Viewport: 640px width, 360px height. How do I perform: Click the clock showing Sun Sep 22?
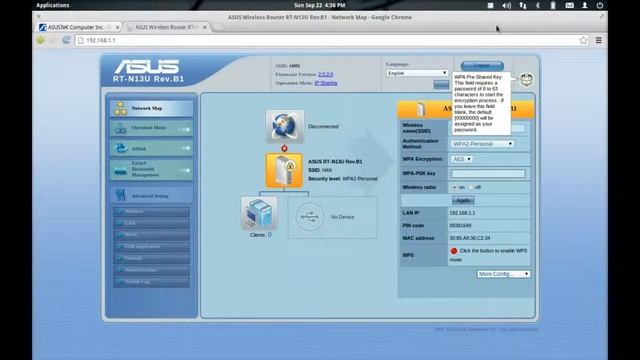pos(320,5)
